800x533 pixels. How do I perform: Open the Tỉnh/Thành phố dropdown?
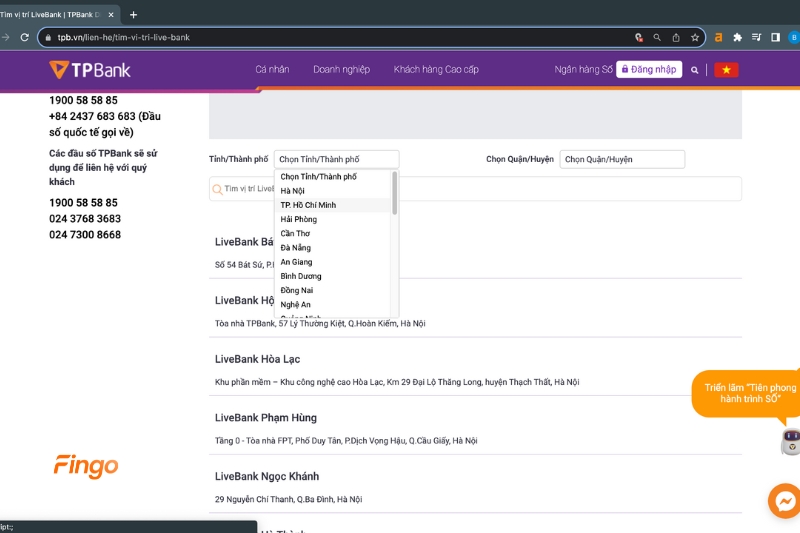(x=337, y=159)
